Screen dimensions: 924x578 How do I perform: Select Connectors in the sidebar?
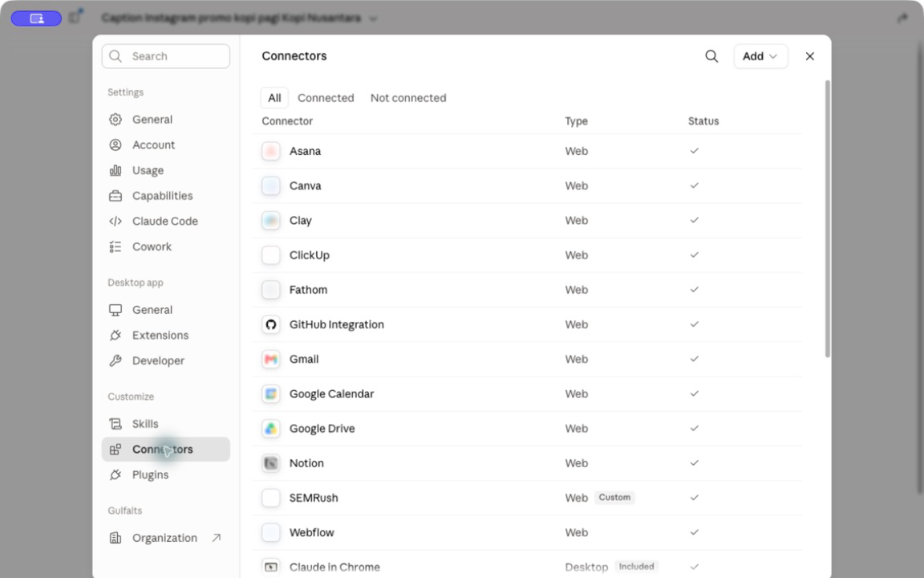[165, 450]
